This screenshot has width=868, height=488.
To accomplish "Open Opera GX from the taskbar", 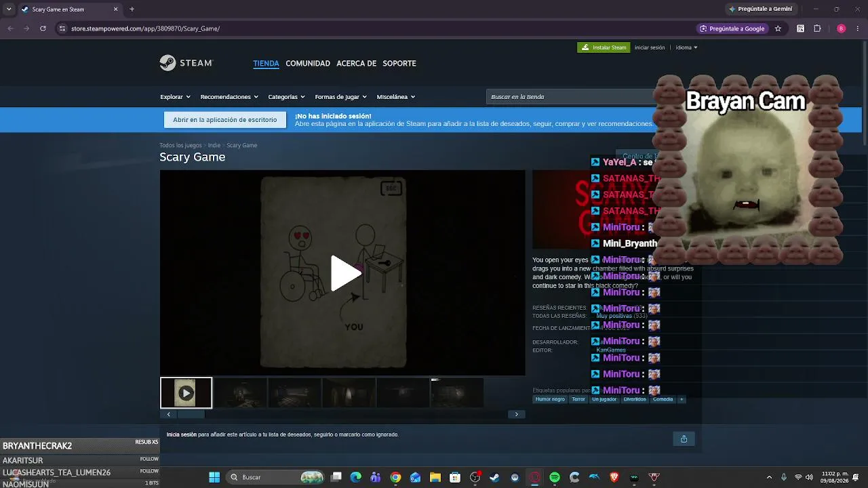I will coord(535,477).
